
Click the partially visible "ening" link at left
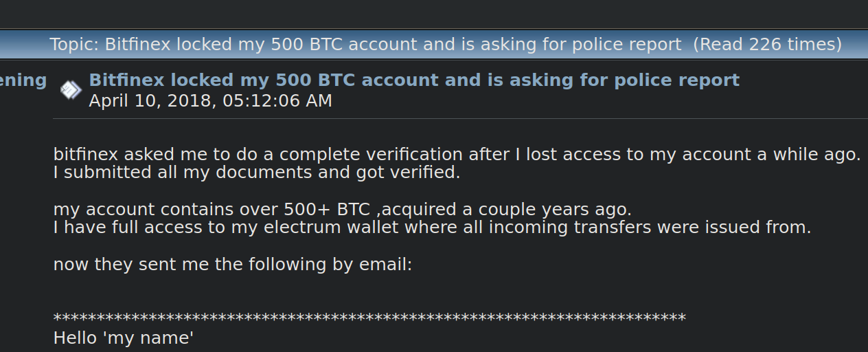23,80
